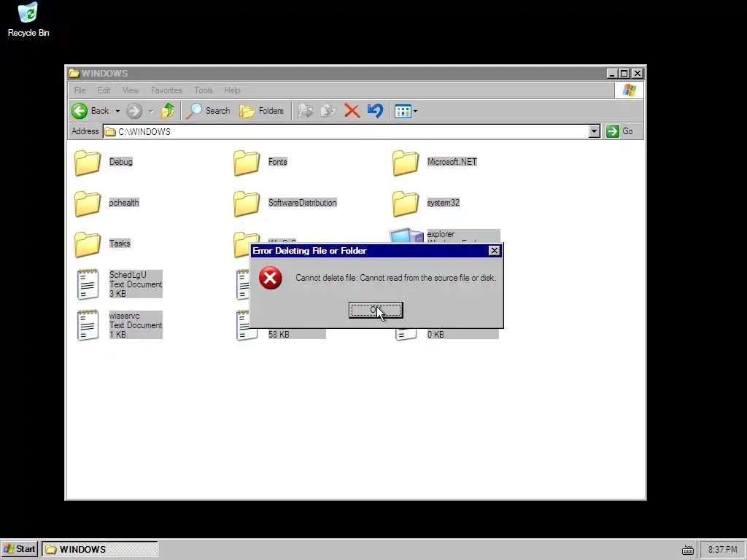Image resolution: width=747 pixels, height=560 pixels.
Task: Click the Copy To toolbar icon
Action: click(x=328, y=111)
